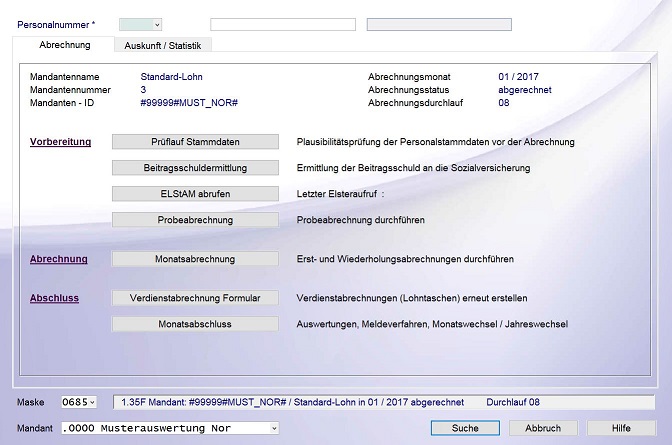Start Beitragsschuldermittlung

195,168
